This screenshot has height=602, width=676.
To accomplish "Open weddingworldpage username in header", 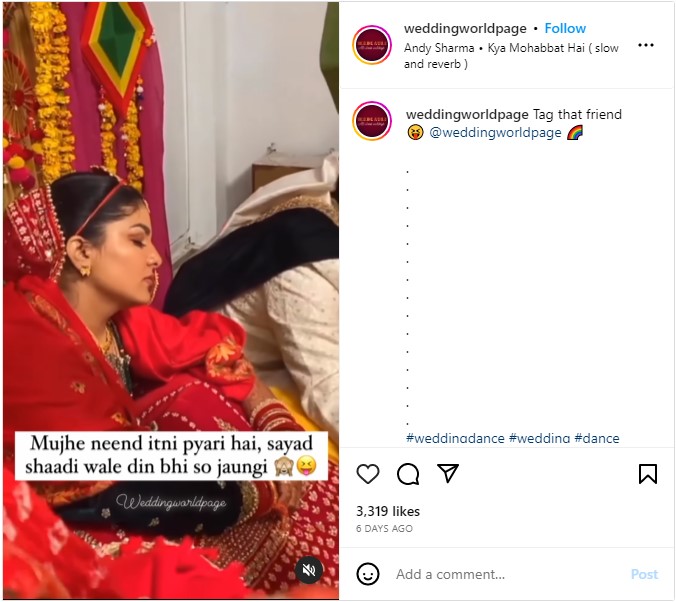I will point(465,28).
